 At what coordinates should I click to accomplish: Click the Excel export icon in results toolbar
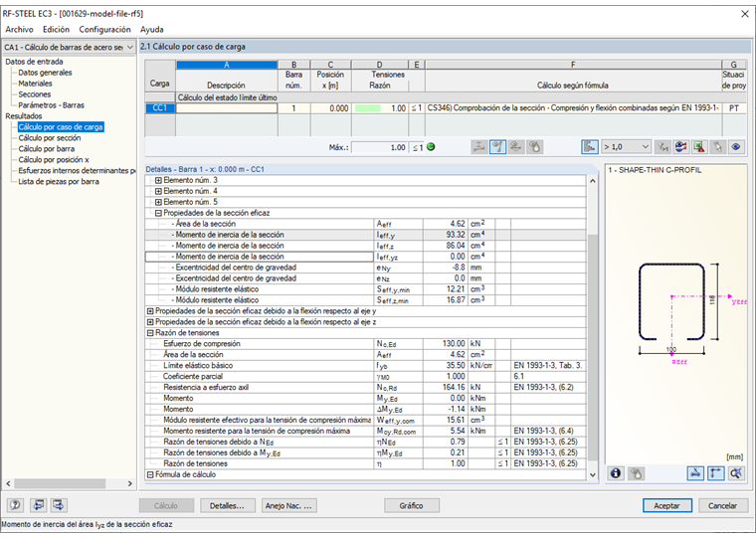coord(699,146)
